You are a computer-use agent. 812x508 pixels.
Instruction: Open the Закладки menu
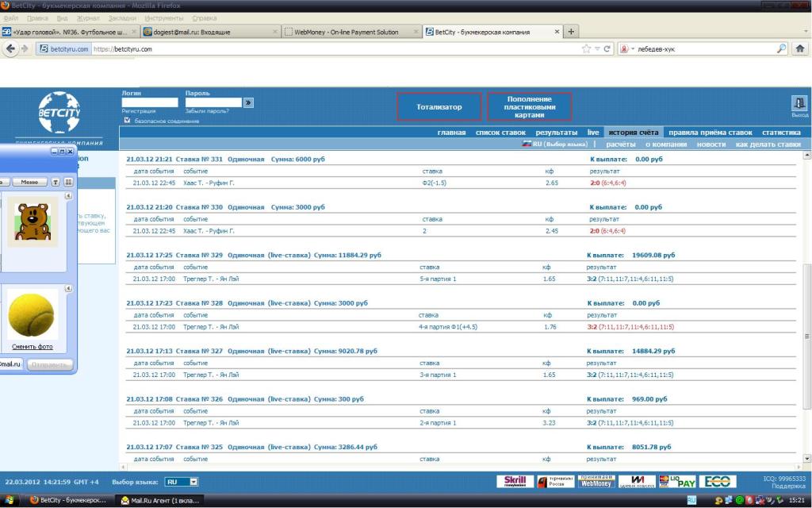coord(121,18)
